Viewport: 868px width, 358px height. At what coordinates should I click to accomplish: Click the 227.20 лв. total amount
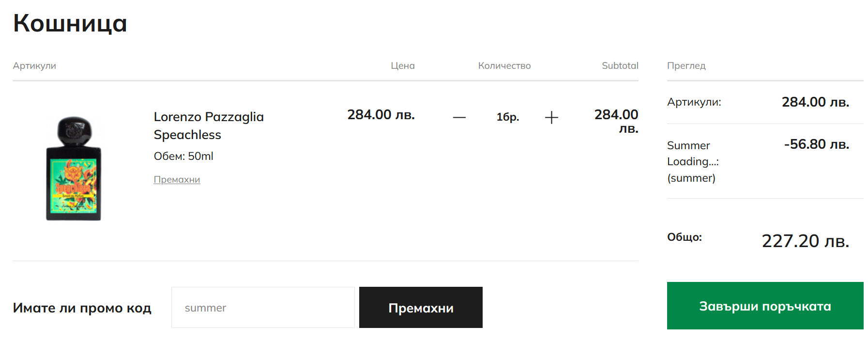tap(806, 241)
